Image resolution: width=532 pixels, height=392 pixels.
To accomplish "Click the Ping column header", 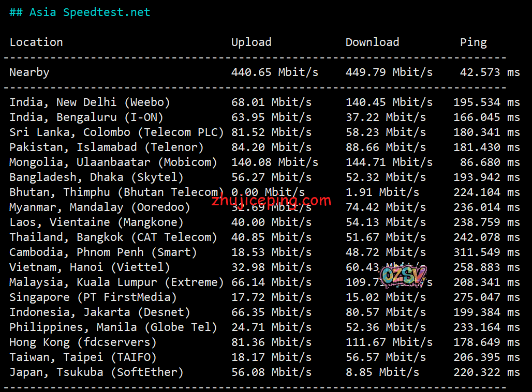I will [473, 42].
